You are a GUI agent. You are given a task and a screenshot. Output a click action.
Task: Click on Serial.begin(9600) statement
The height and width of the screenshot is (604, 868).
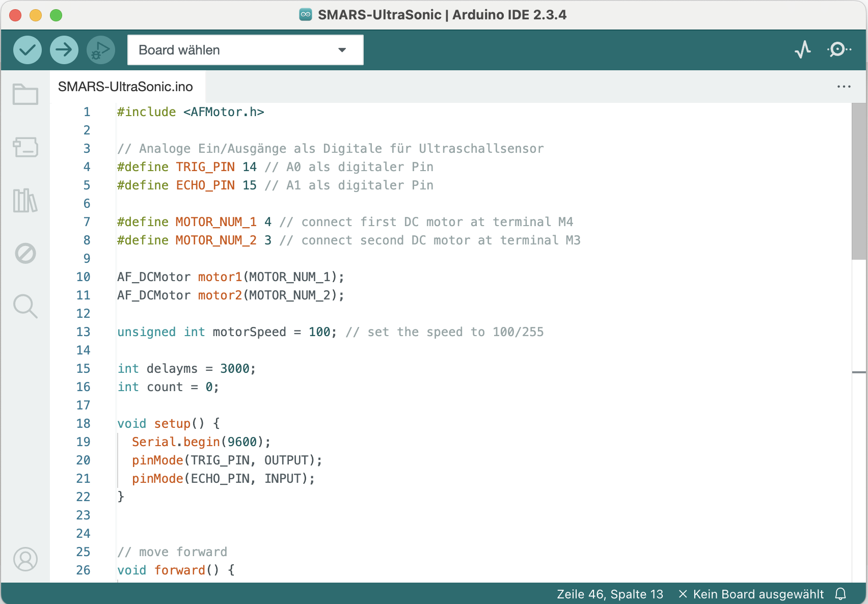(x=201, y=442)
